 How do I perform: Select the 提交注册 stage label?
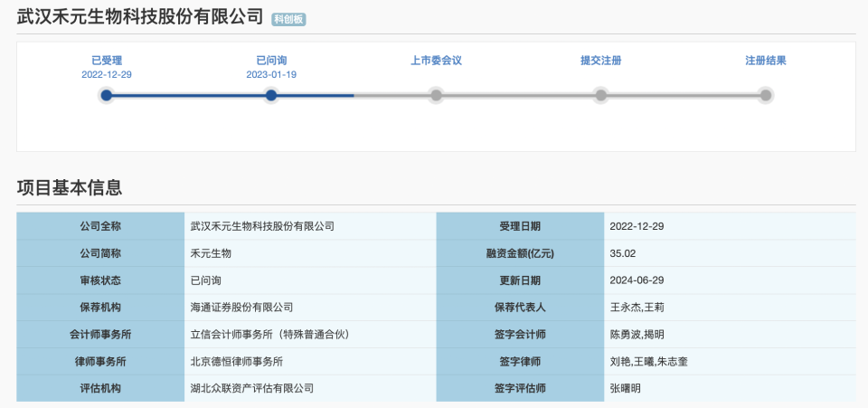600,61
